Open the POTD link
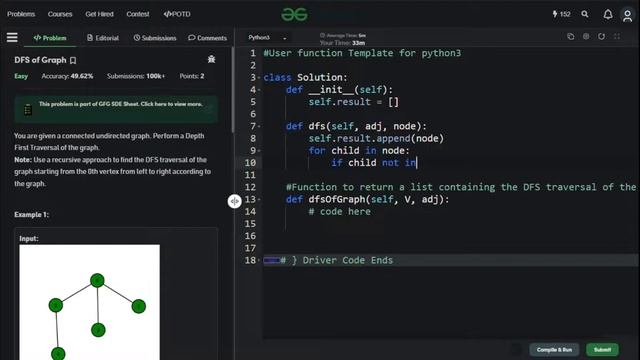 pos(177,14)
